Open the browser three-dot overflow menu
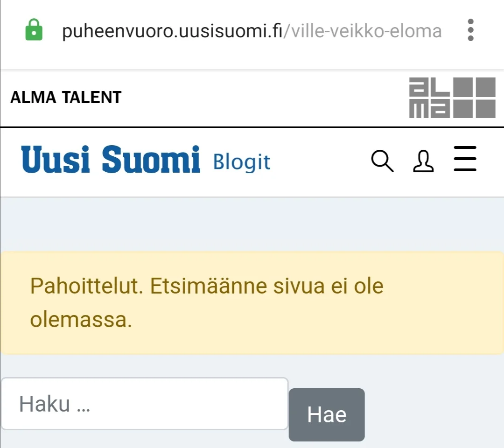 tap(470, 30)
